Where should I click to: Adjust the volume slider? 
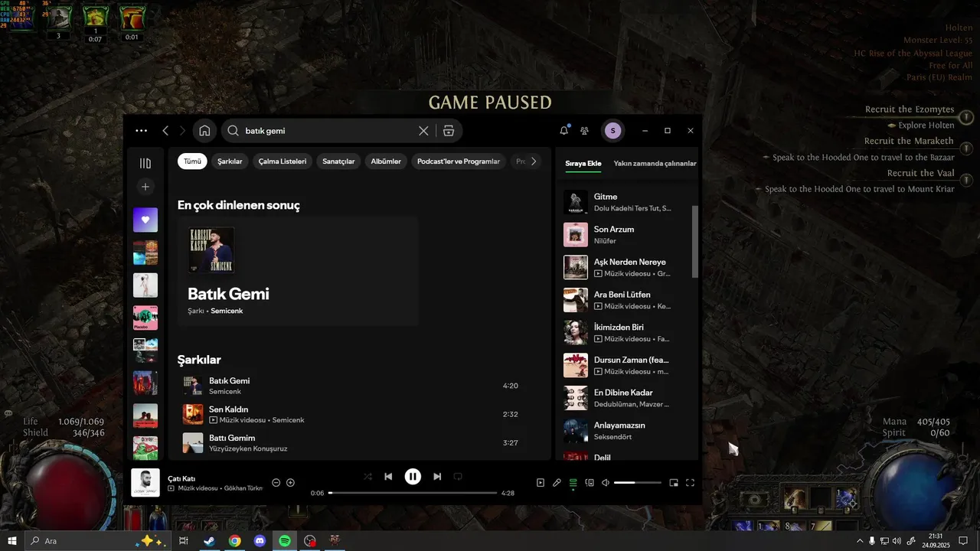pos(637,483)
